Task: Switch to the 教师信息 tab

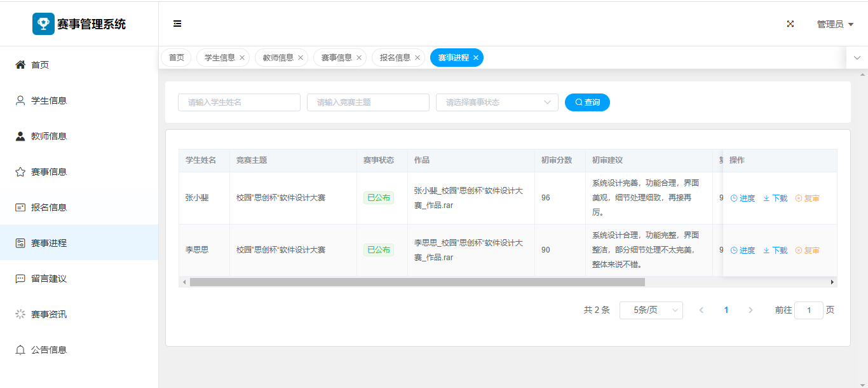Action: (278, 58)
